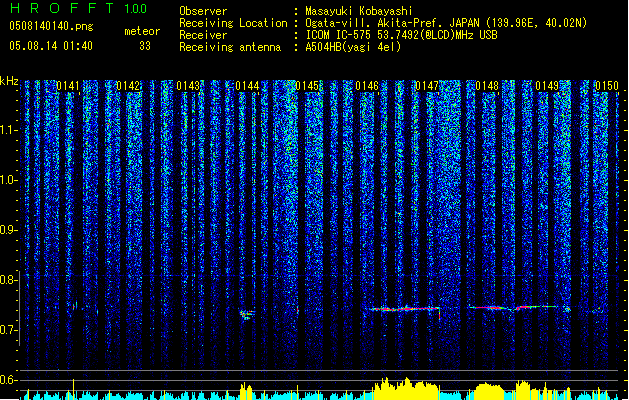The image size is (629, 400).
Task: Click the 0150 time marker
Action: pos(607,86)
